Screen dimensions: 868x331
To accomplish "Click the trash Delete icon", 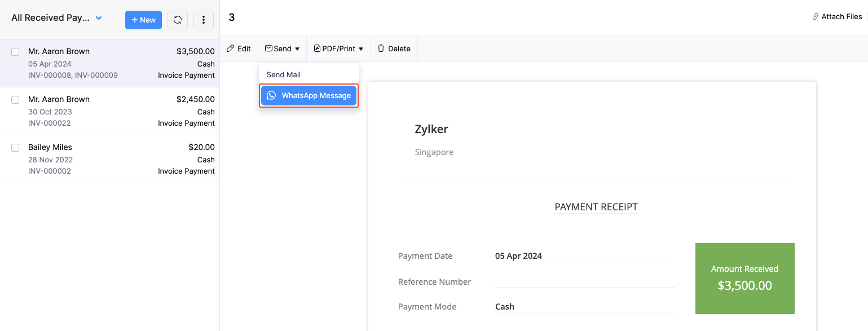I will pos(381,48).
